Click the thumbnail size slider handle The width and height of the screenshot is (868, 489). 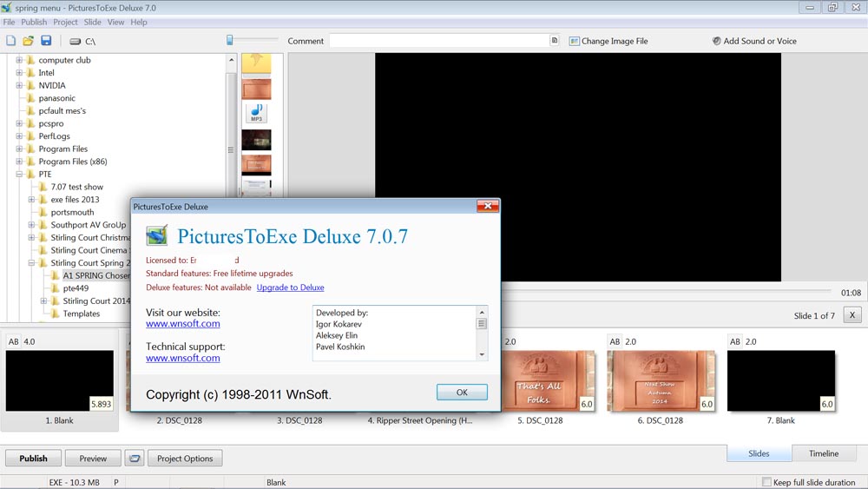(230, 39)
